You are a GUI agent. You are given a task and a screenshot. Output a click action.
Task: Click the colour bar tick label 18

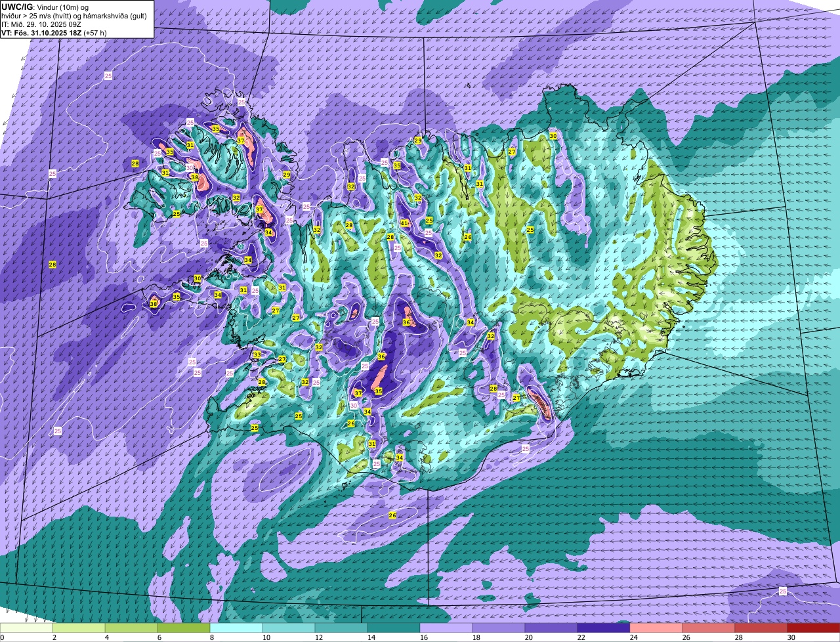pos(476,637)
